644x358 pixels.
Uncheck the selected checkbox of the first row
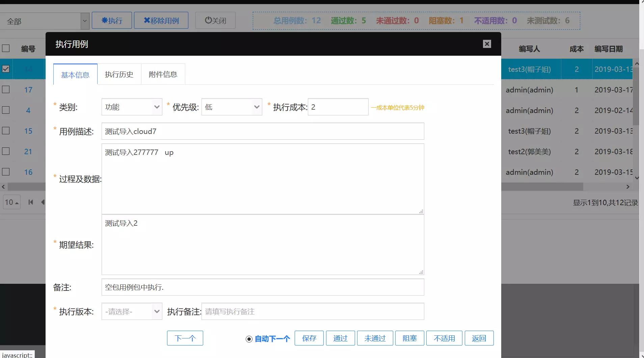click(x=6, y=69)
